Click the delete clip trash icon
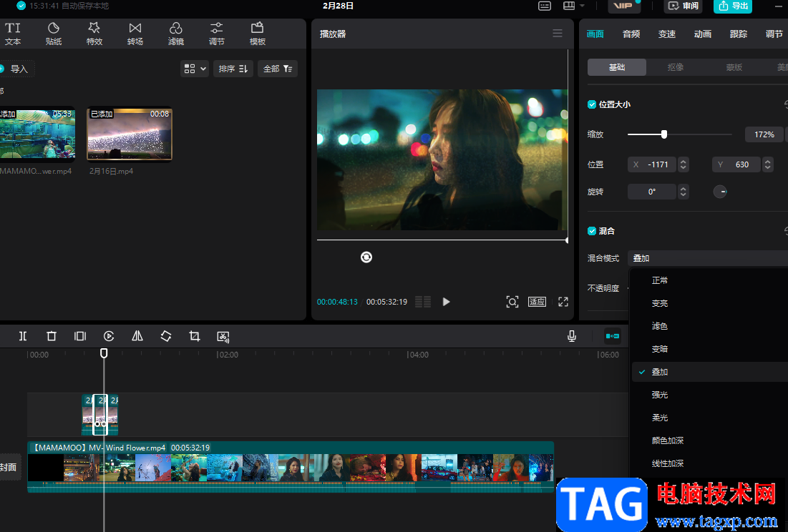The height and width of the screenshot is (532, 788). (x=52, y=336)
